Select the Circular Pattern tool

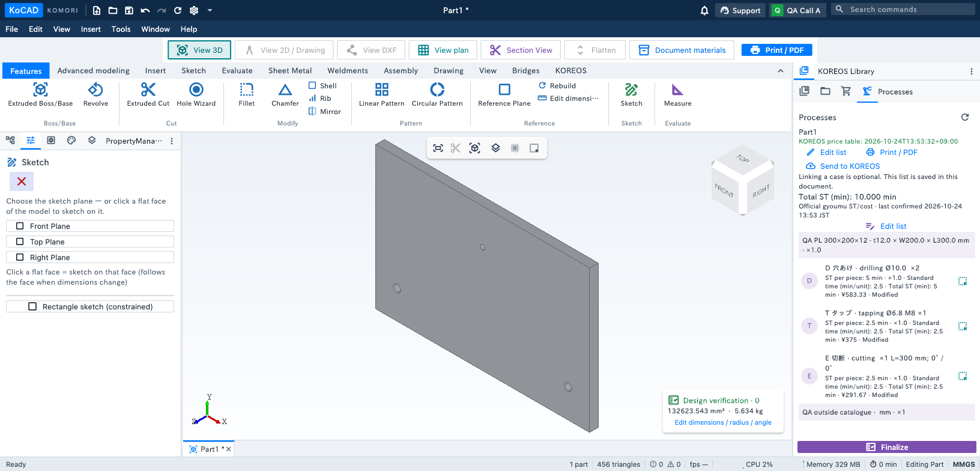coord(437,95)
